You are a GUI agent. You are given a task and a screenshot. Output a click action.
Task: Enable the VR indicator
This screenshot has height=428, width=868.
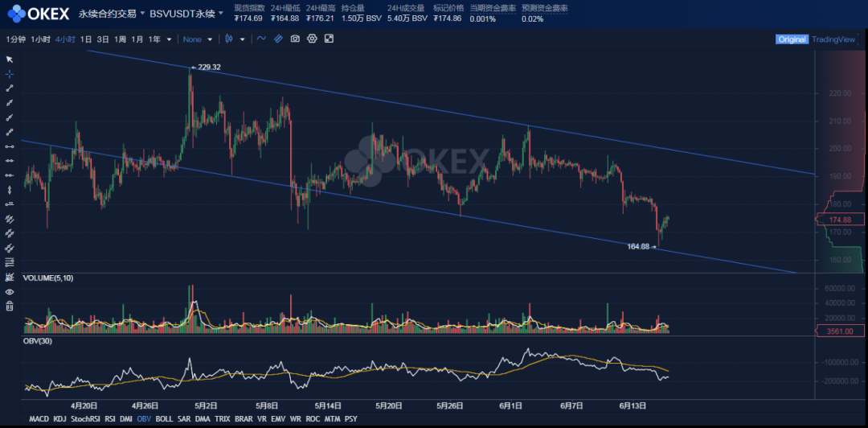pos(262,419)
